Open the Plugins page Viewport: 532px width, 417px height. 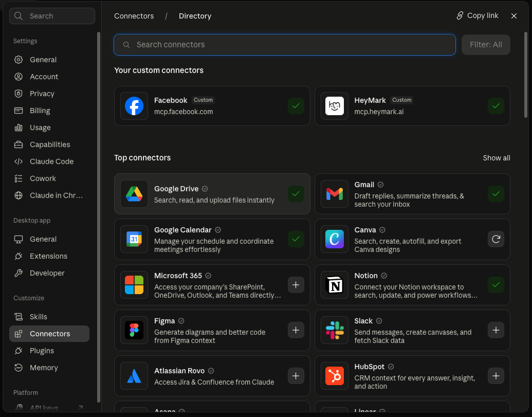(49, 351)
